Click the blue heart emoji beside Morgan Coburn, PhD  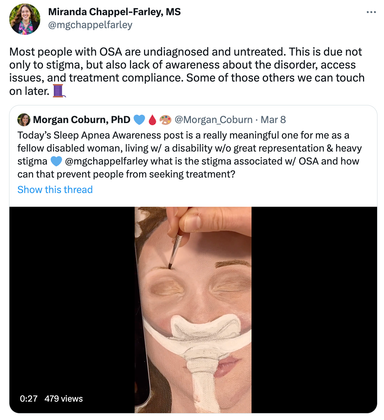click(139, 120)
